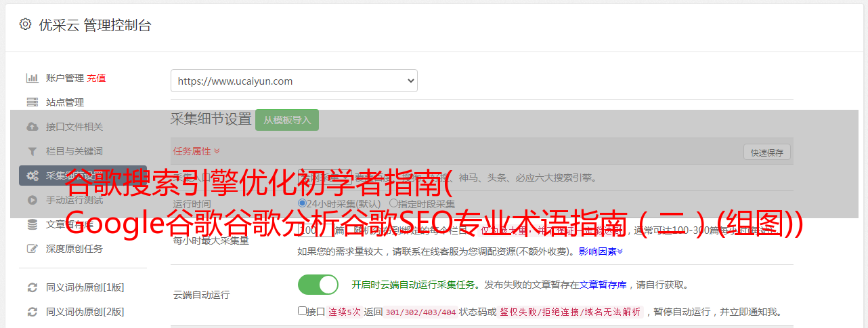
Task: Click the 运行时间 label
Action: pos(192,204)
